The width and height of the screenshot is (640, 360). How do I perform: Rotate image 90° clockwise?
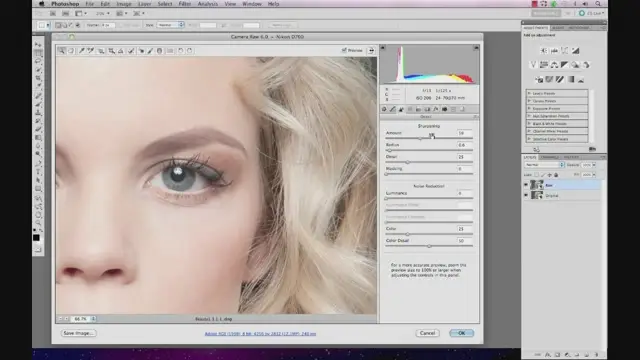(189, 51)
